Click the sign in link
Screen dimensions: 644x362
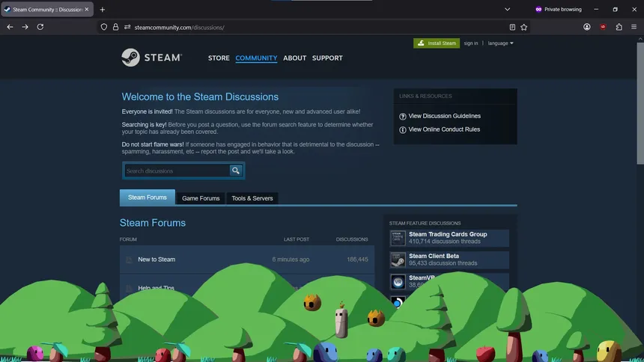coord(470,43)
